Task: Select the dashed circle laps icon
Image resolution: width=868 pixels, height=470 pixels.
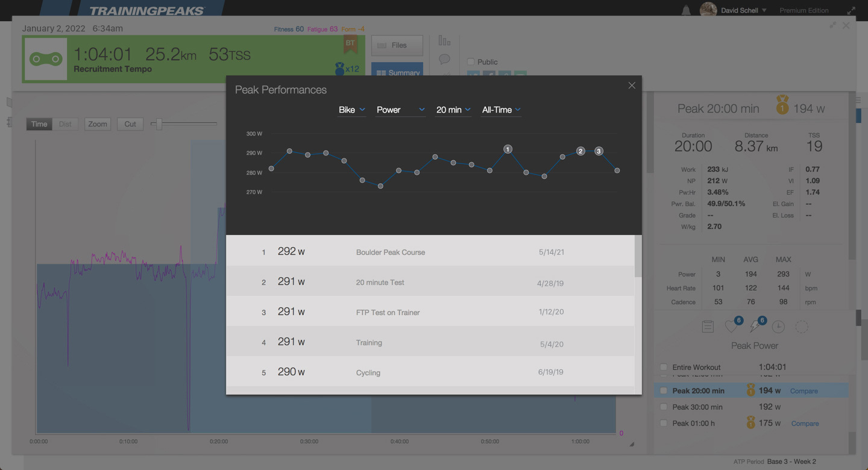Action: tap(802, 326)
